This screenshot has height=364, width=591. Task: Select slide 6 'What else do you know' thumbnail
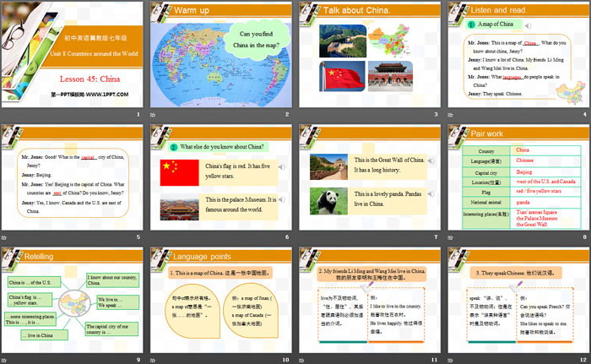[x=221, y=177]
